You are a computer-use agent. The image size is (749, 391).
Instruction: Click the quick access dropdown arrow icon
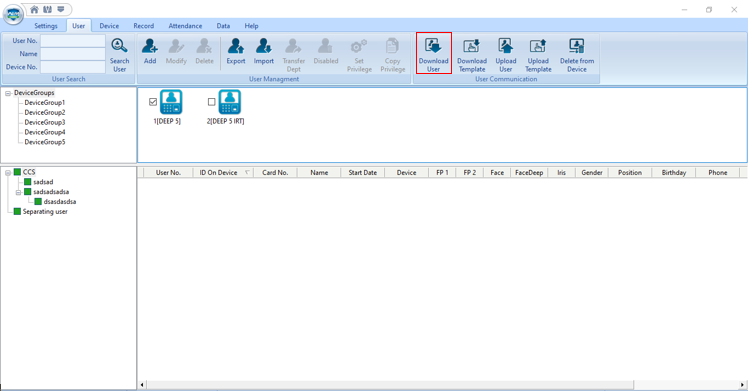click(61, 9)
